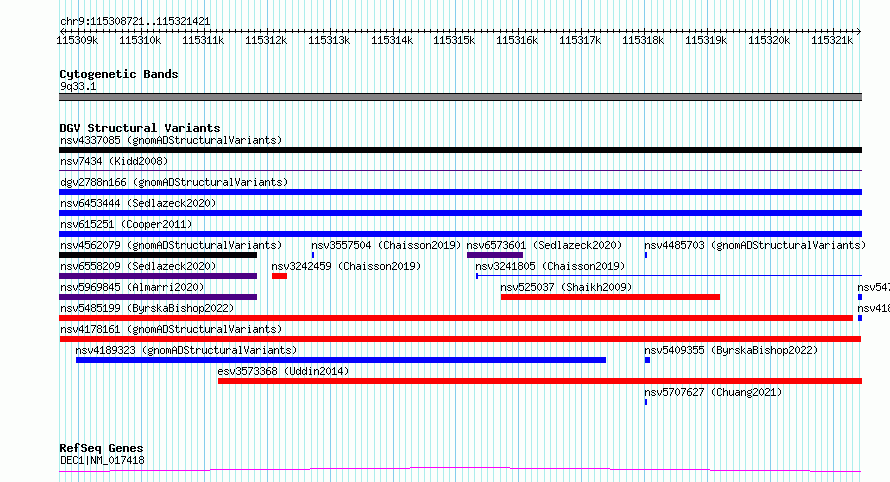Select the blue dgv2788n166 variant bar
Viewport: 890px width, 482px height.
pyautogui.click(x=460, y=192)
